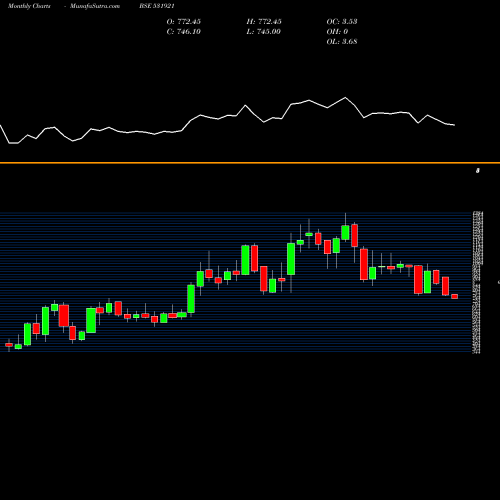Select the close value 'C: 746.10'
The width and height of the screenshot is (500, 500).
click(x=184, y=32)
